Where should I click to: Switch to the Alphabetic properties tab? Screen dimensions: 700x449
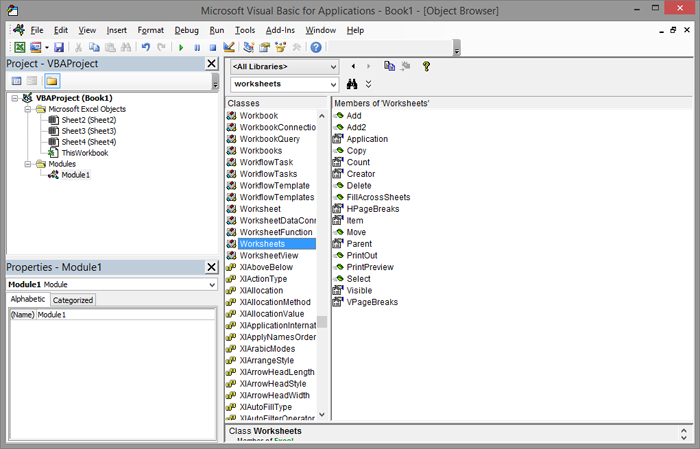pyautogui.click(x=28, y=299)
